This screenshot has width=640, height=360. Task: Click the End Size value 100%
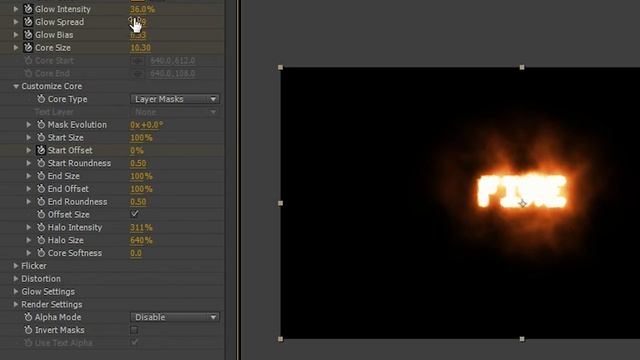pos(141,176)
